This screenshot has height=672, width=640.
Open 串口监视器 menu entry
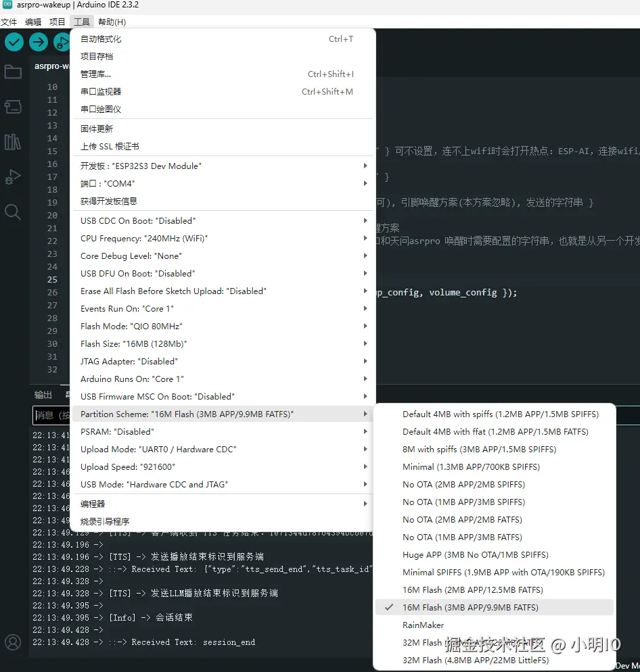[x=223, y=92]
